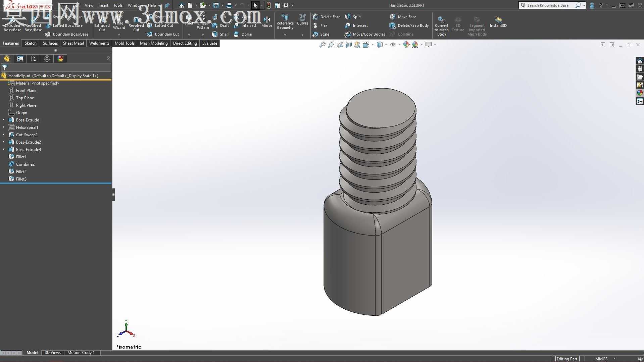The height and width of the screenshot is (362, 644).
Task: Expand the Boss-Extrude1 feature
Action: point(3,120)
